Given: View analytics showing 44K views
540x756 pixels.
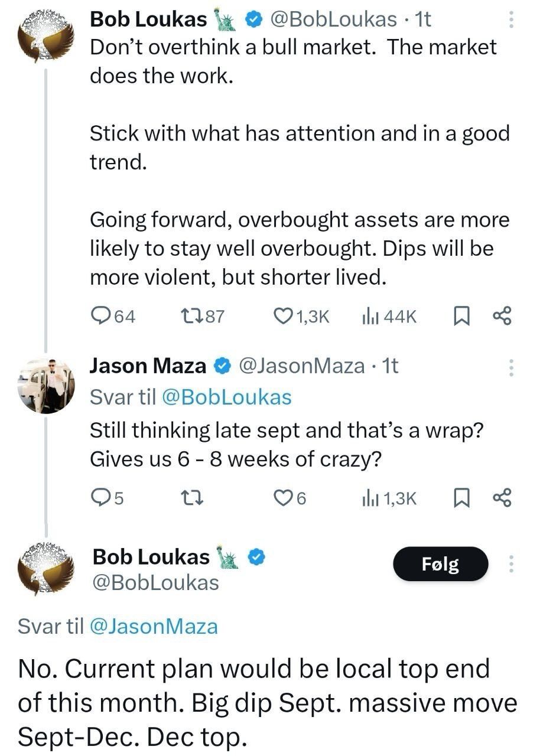Looking at the screenshot, I should (x=370, y=317).
